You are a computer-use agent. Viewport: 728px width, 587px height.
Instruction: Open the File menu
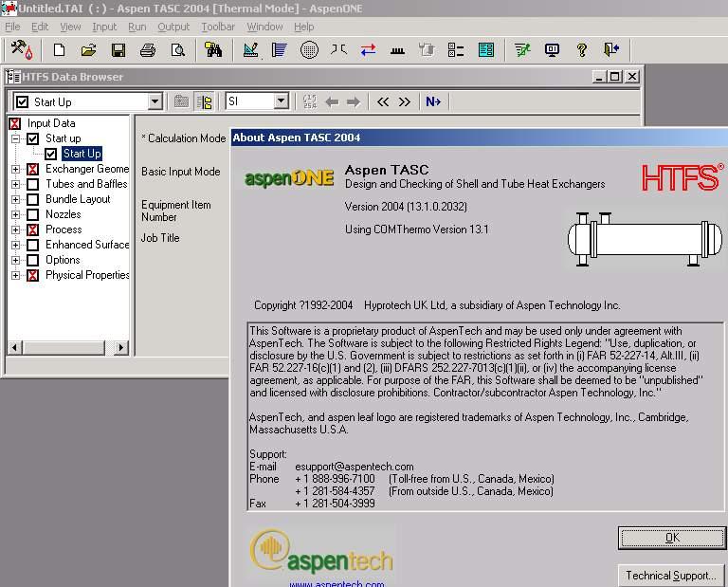point(12,27)
